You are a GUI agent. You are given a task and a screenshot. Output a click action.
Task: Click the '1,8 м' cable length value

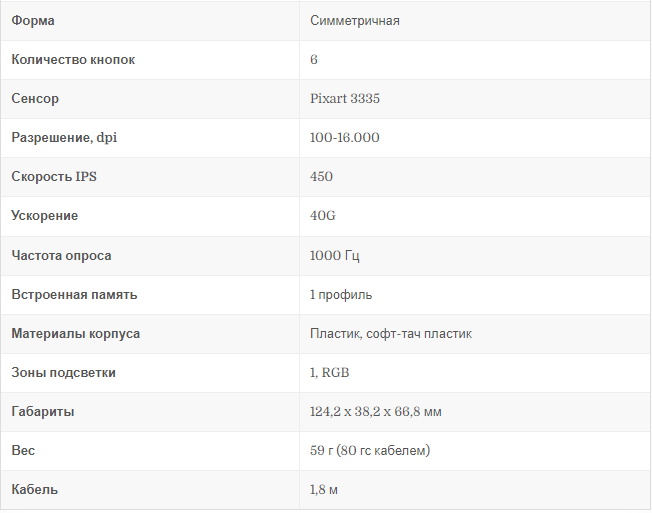tap(324, 490)
